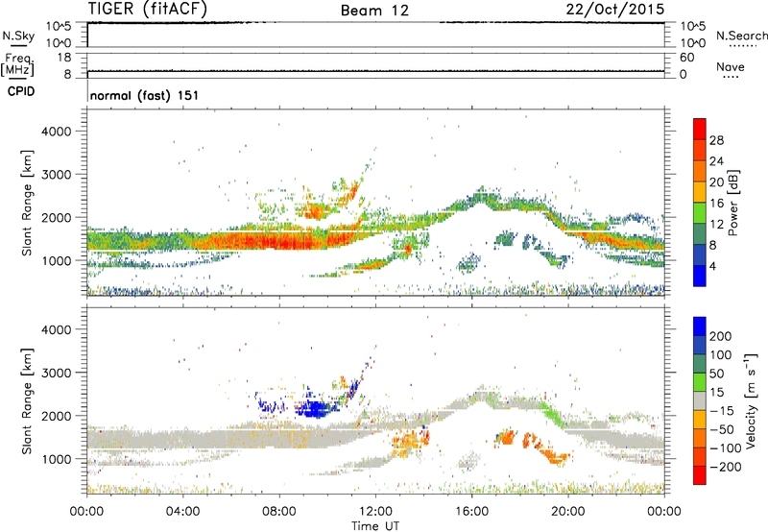This screenshot has width=768, height=532.
Task: Click the 'Slant Range [km]' label of velocity panel
Action: tap(27, 401)
